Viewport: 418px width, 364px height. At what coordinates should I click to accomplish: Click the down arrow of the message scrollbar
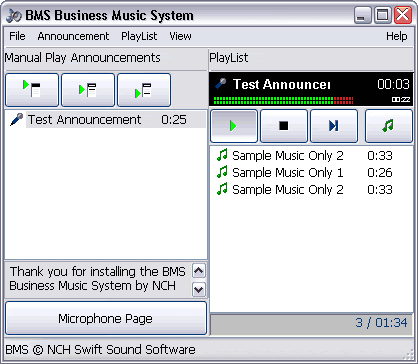199,289
